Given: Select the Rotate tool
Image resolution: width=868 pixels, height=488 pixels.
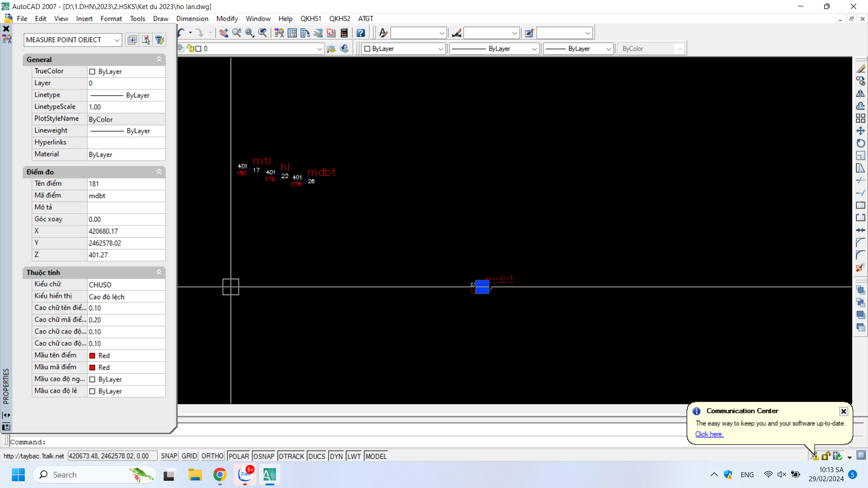Looking at the screenshot, I should click(860, 143).
